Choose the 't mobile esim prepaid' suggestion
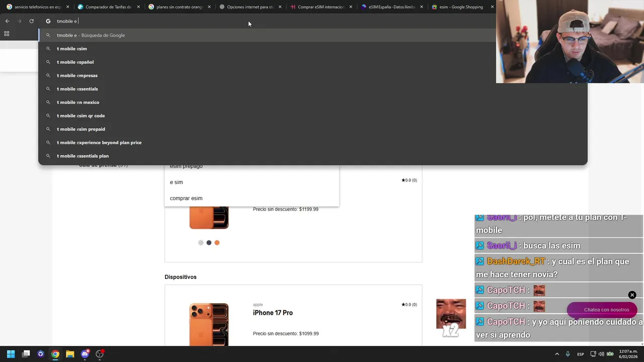 coord(312,129)
